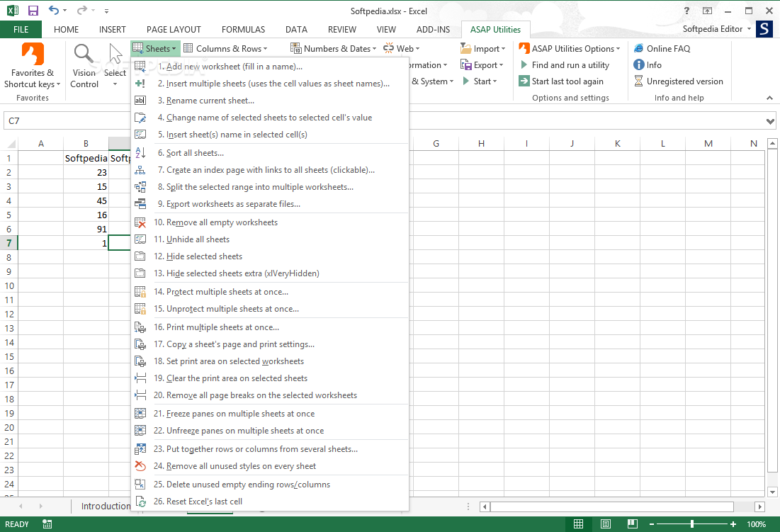The width and height of the screenshot is (780, 532).
Task: Open Customize Quick Access Toolbar dropdown
Action: click(x=106, y=11)
